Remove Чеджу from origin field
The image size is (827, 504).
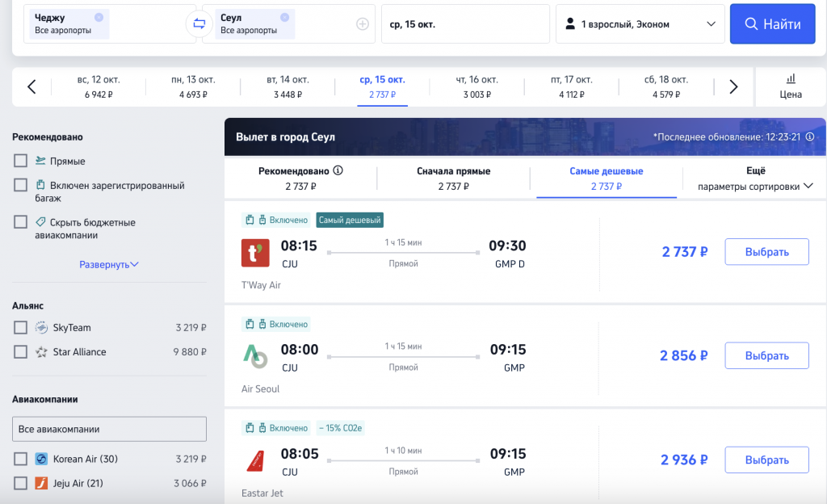coord(99,18)
